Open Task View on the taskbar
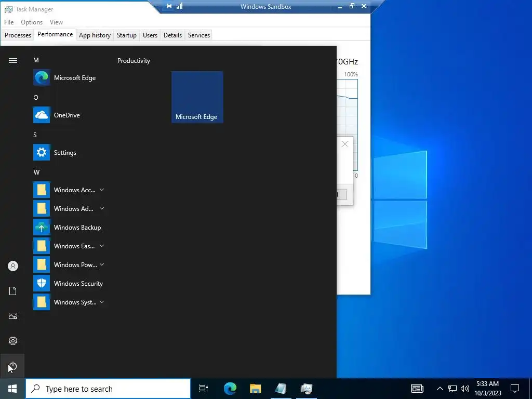 [x=204, y=389]
